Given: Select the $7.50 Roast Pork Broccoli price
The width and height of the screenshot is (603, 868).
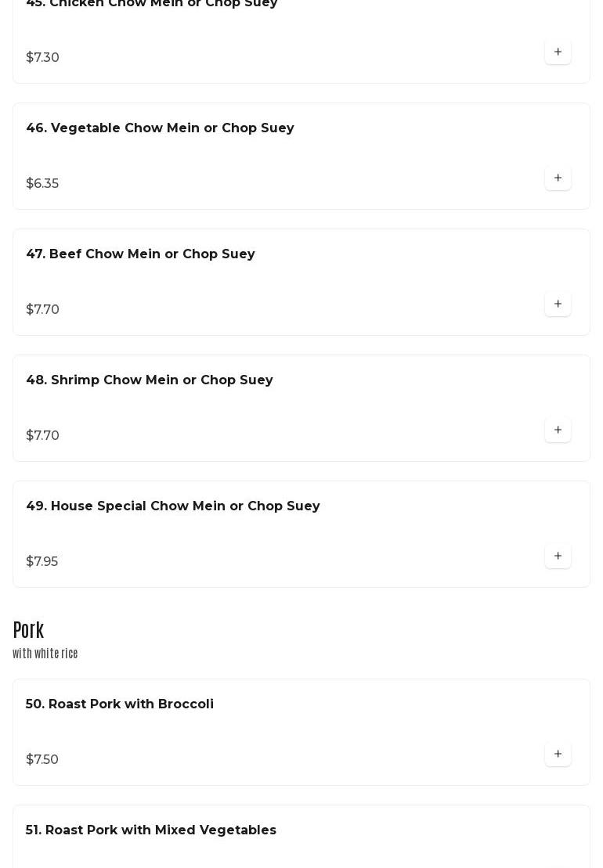Looking at the screenshot, I should tap(42, 759).
